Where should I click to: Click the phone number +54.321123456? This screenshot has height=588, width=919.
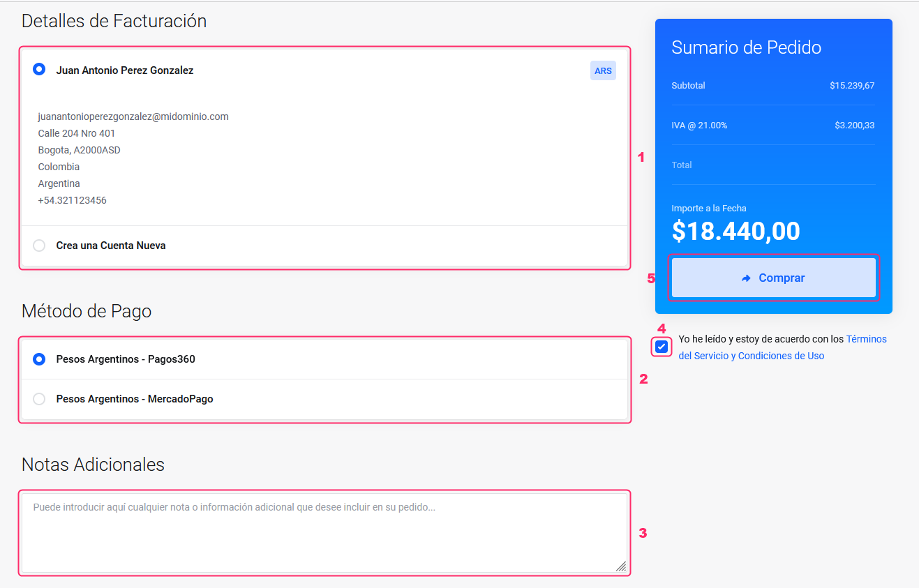pos(72,200)
